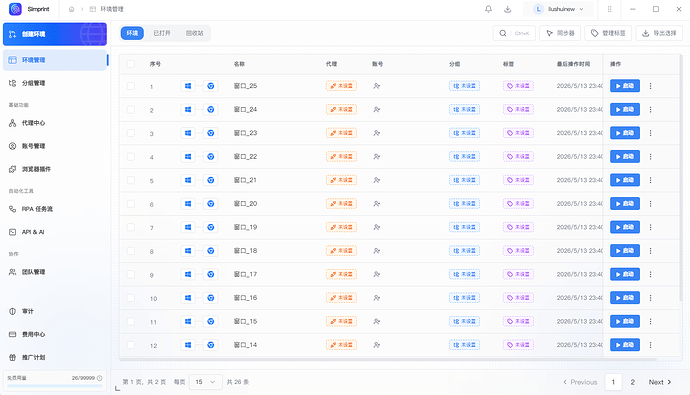Image resolution: width=690 pixels, height=395 pixels.
Task: Open the more-options menu for 窗口_21
Action: 650,180
